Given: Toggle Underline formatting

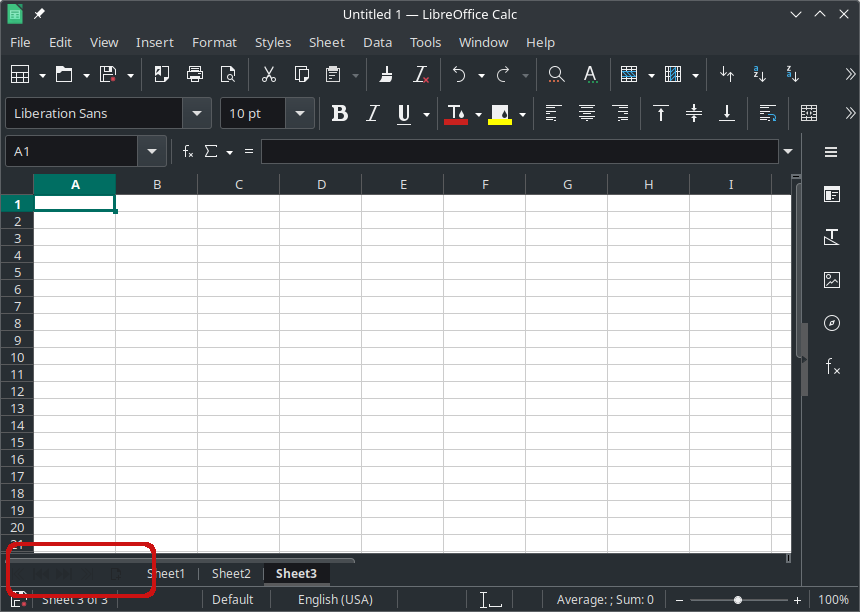Looking at the screenshot, I should pyautogui.click(x=404, y=114).
